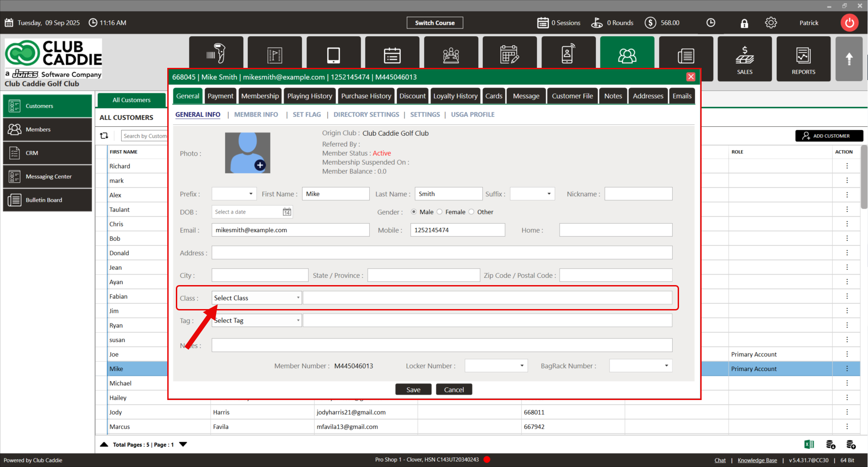Click the refresh icon beside search box
Image resolution: width=868 pixels, height=467 pixels.
pos(104,136)
